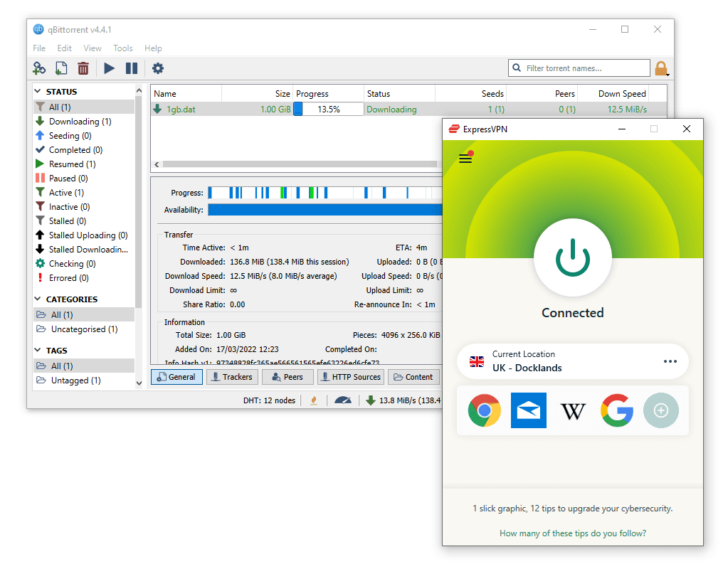Select the Paused (0) filter
Screen dimensions: 728x564
pos(84,179)
